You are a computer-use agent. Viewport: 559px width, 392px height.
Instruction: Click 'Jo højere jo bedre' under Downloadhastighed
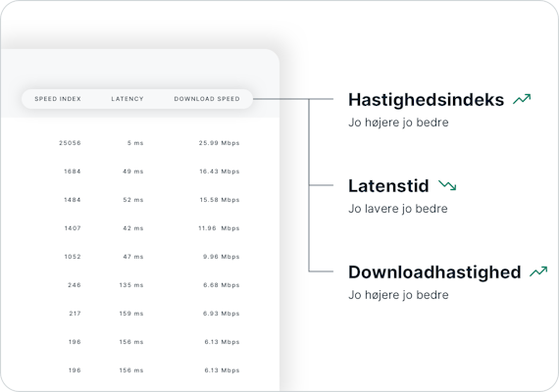point(398,295)
